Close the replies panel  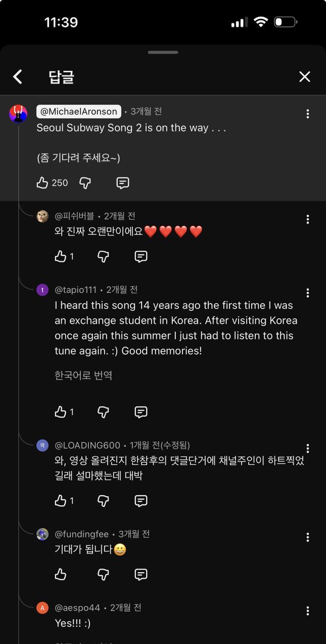(305, 77)
